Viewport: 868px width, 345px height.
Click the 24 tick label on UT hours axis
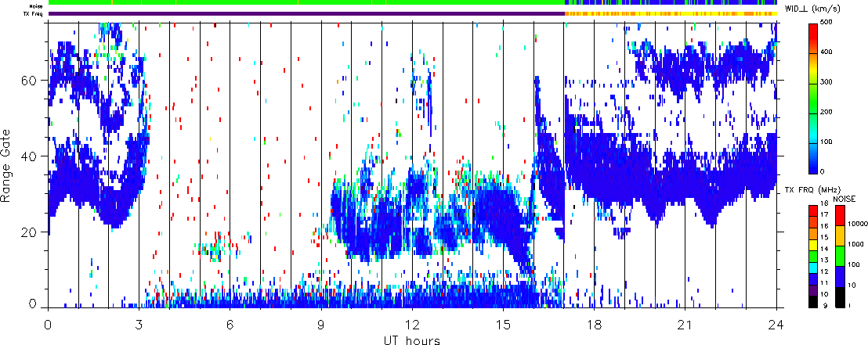click(776, 323)
